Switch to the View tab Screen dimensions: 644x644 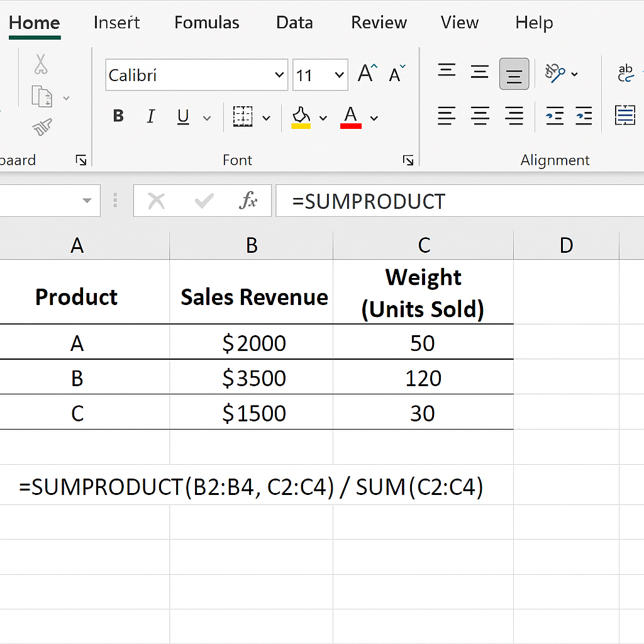[460, 23]
